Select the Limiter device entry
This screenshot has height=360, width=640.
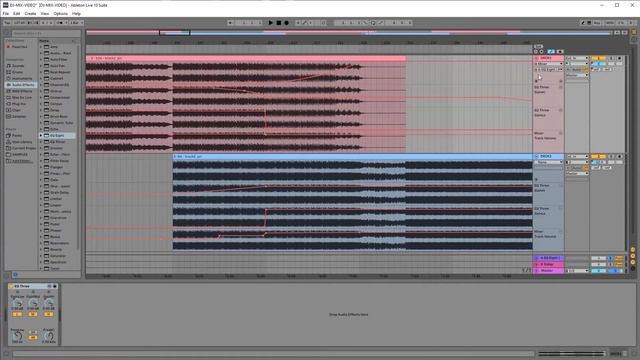click(56, 199)
